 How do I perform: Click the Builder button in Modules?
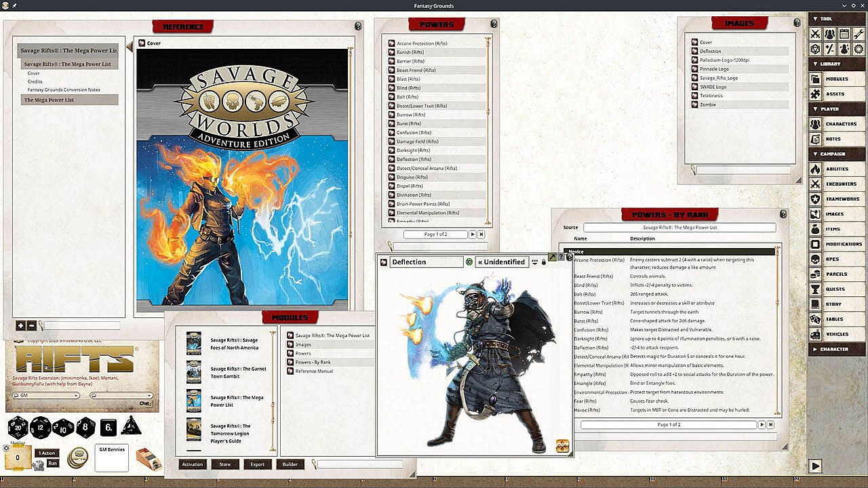(290, 464)
